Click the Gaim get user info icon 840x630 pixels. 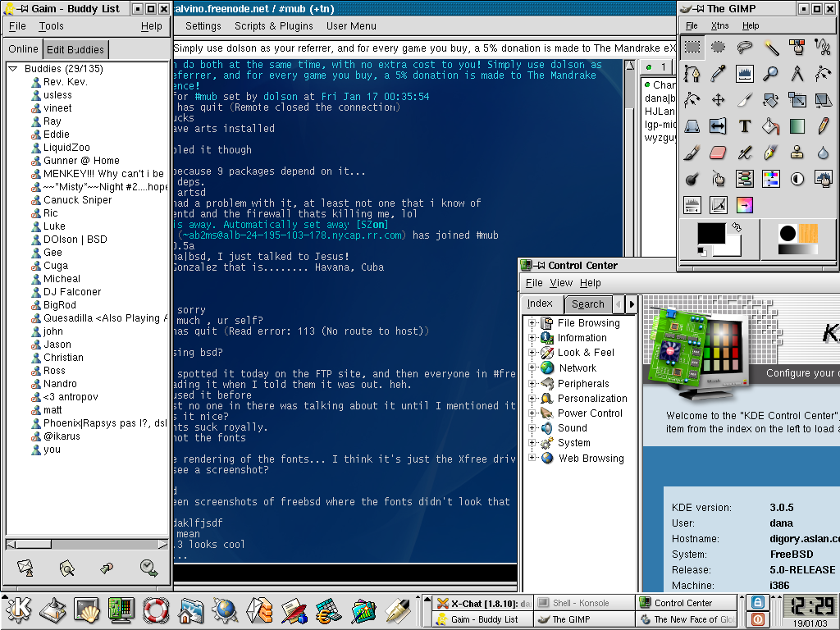coord(66,568)
